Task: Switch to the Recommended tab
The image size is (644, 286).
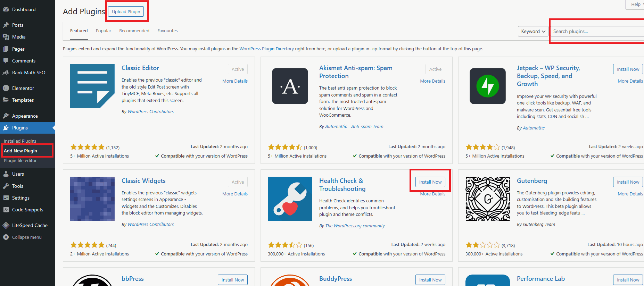Action: 134,31
